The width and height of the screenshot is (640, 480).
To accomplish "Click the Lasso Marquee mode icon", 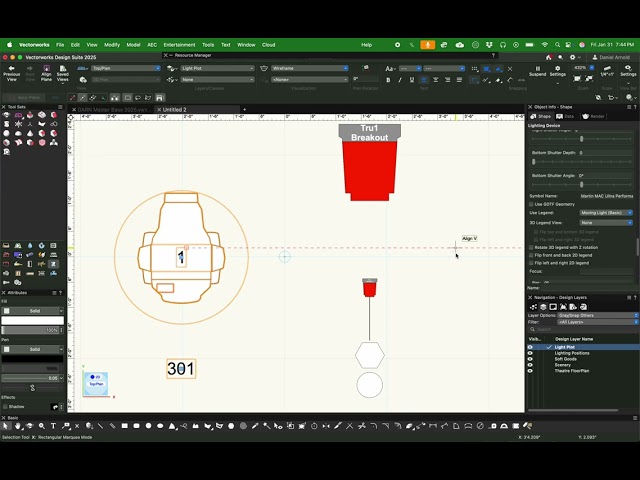I will click(138, 98).
